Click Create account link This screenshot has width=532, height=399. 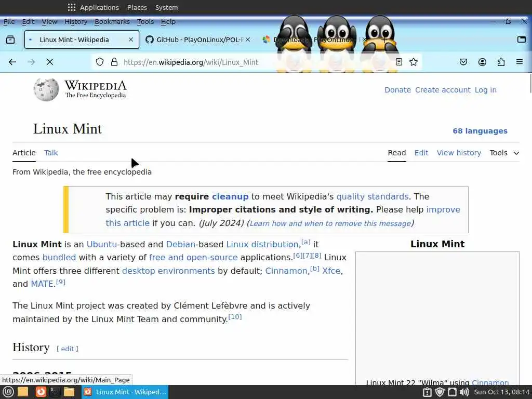tap(443, 90)
